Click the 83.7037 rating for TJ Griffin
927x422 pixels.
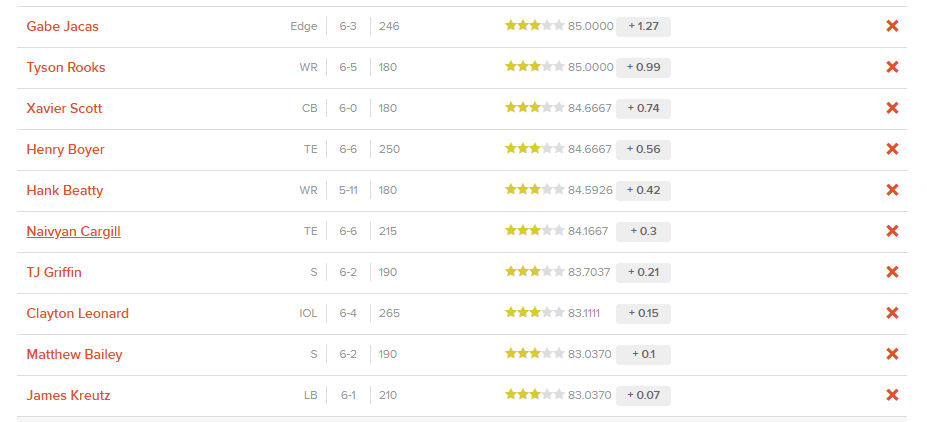[x=590, y=272]
